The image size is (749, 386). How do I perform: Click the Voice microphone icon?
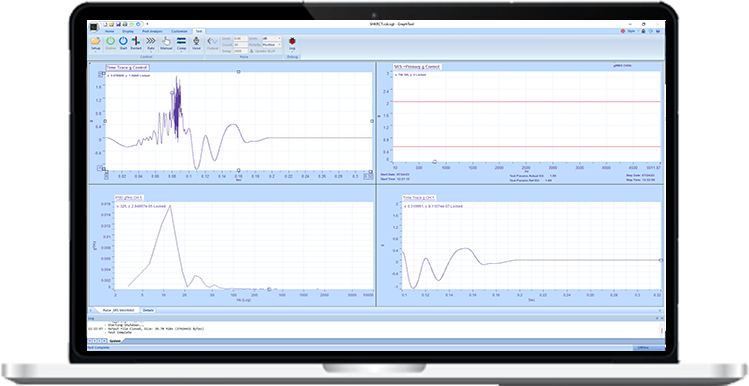click(x=196, y=41)
